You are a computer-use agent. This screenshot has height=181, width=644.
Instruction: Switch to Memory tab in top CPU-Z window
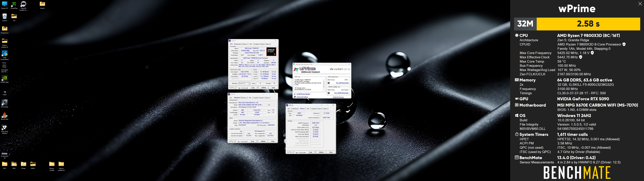point(245,44)
